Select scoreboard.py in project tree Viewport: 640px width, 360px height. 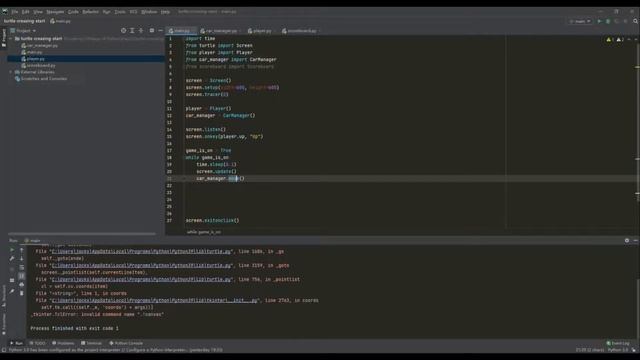(38, 65)
